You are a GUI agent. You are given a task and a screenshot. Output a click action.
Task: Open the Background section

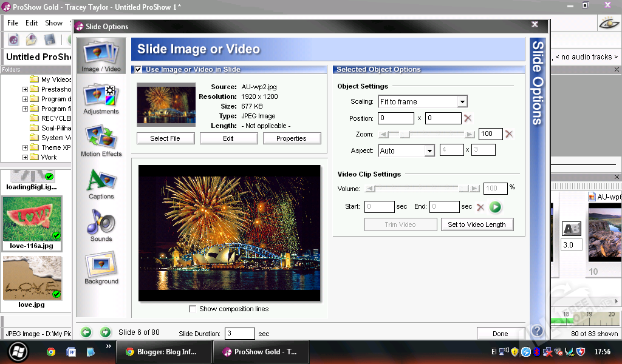pyautogui.click(x=101, y=268)
